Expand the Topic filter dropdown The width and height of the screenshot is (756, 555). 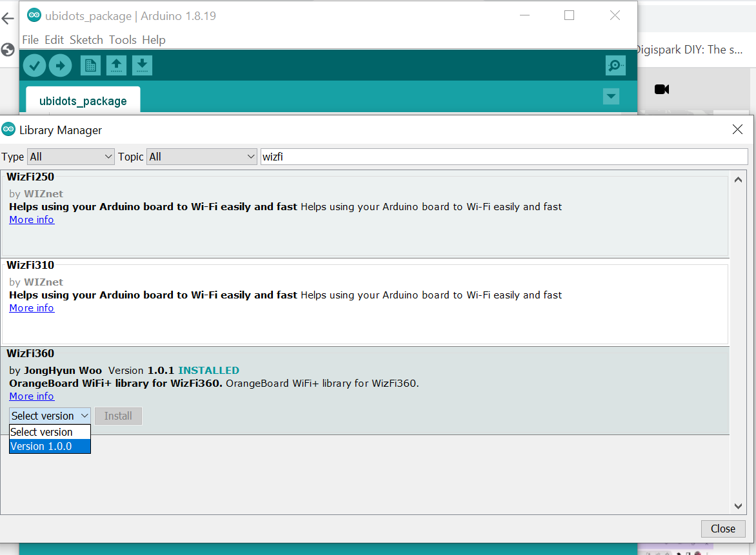click(201, 157)
